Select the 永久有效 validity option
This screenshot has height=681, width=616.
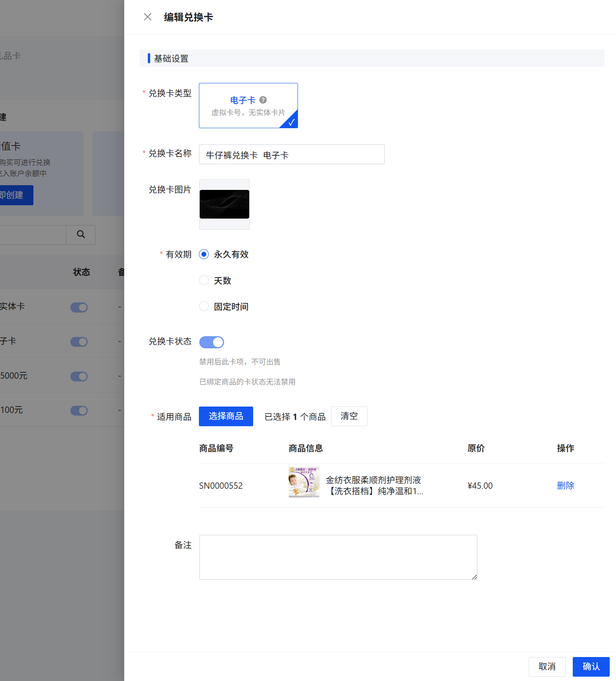coord(204,254)
